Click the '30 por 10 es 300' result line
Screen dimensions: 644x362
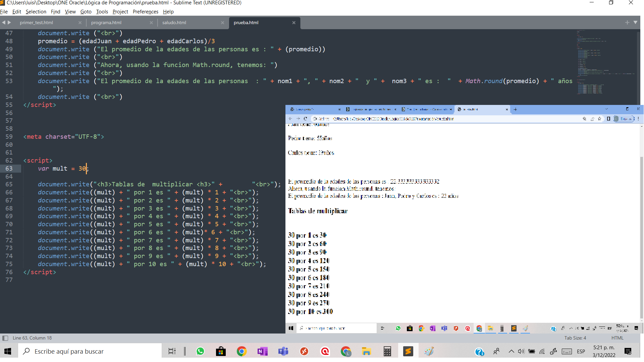tap(310, 312)
